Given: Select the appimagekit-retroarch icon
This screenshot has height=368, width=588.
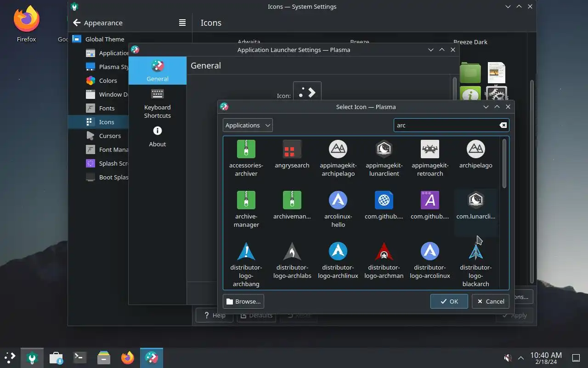Looking at the screenshot, I should [x=430, y=159].
